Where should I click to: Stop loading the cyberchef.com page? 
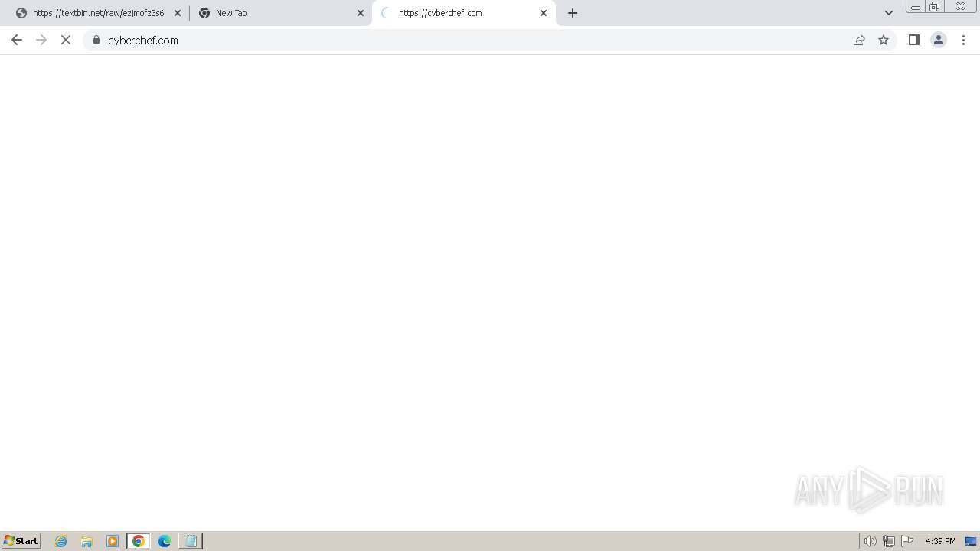tap(66, 40)
